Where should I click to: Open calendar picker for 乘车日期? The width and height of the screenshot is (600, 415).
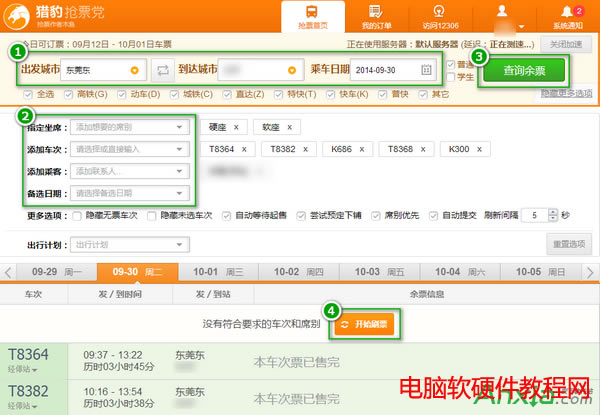point(427,70)
